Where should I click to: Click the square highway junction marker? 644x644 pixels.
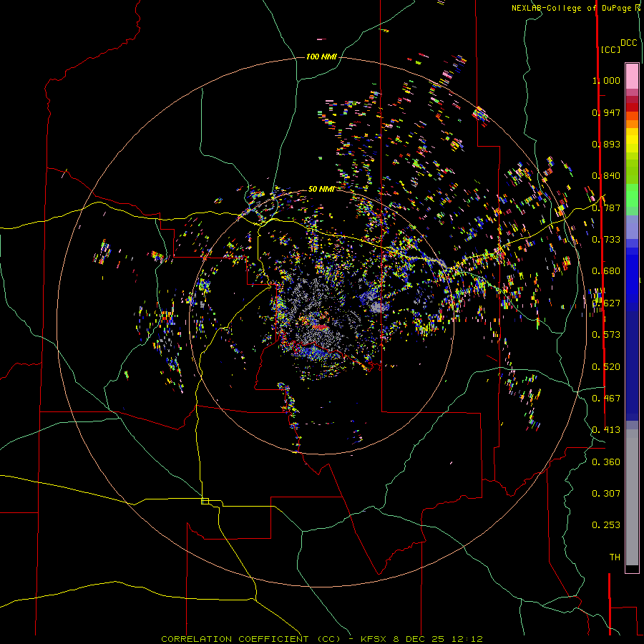205,501
